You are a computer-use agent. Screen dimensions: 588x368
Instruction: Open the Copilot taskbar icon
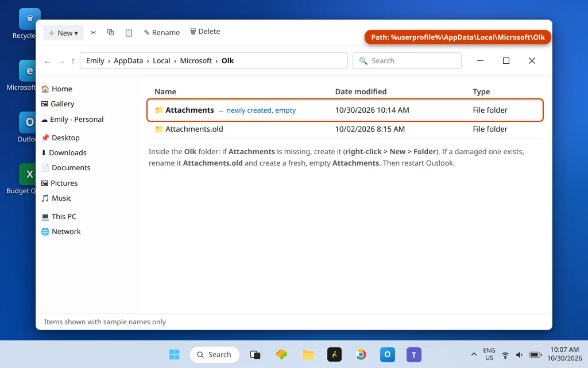(x=281, y=354)
